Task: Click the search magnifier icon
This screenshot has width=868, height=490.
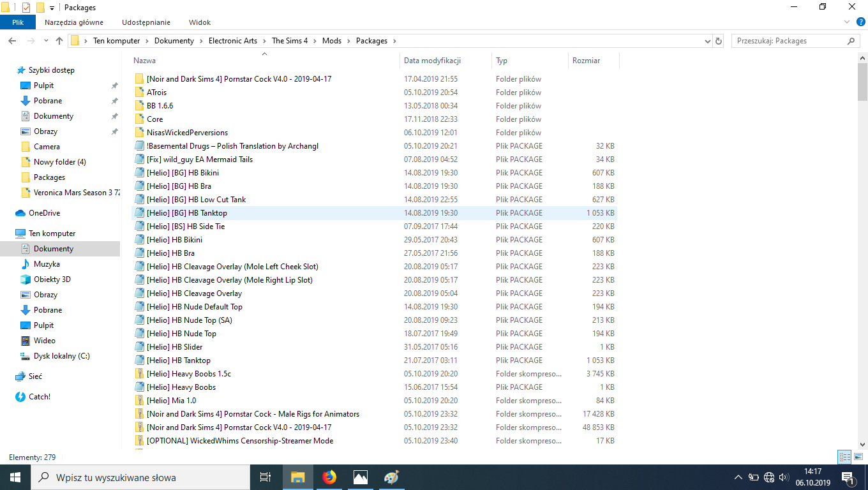Action: 851,41
